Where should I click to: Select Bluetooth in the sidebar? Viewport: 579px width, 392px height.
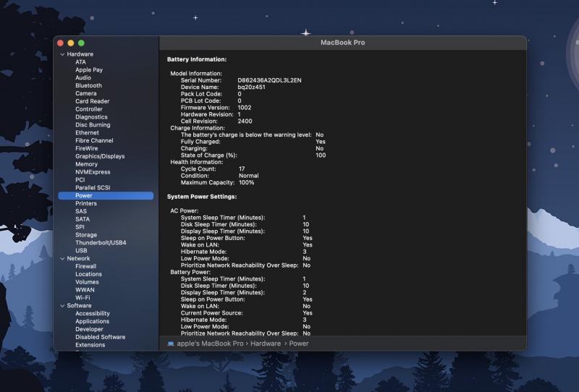[x=88, y=85]
